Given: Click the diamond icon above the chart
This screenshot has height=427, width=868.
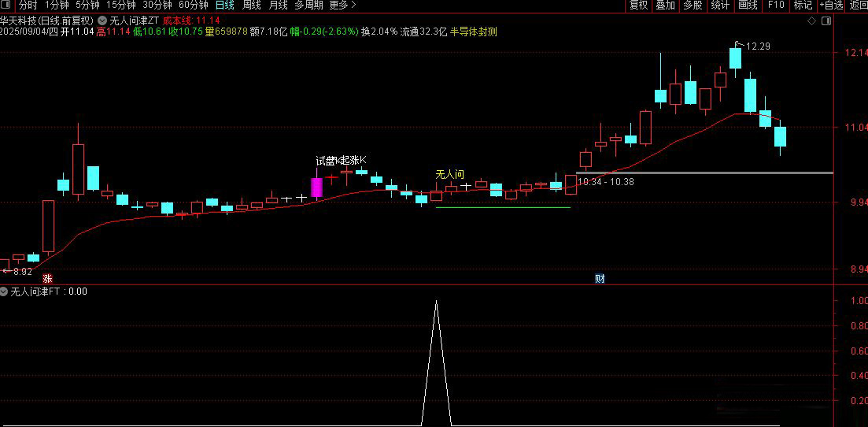Looking at the screenshot, I should (811, 21).
